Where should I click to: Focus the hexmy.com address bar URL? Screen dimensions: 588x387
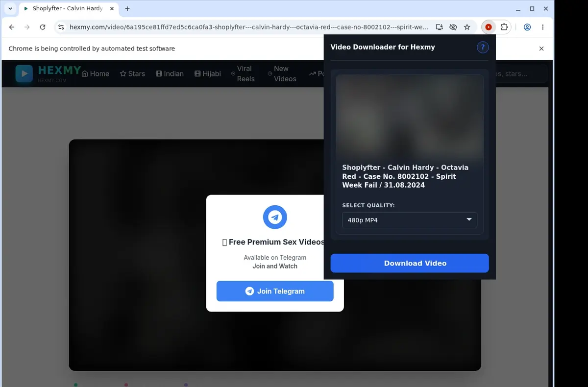(249, 27)
